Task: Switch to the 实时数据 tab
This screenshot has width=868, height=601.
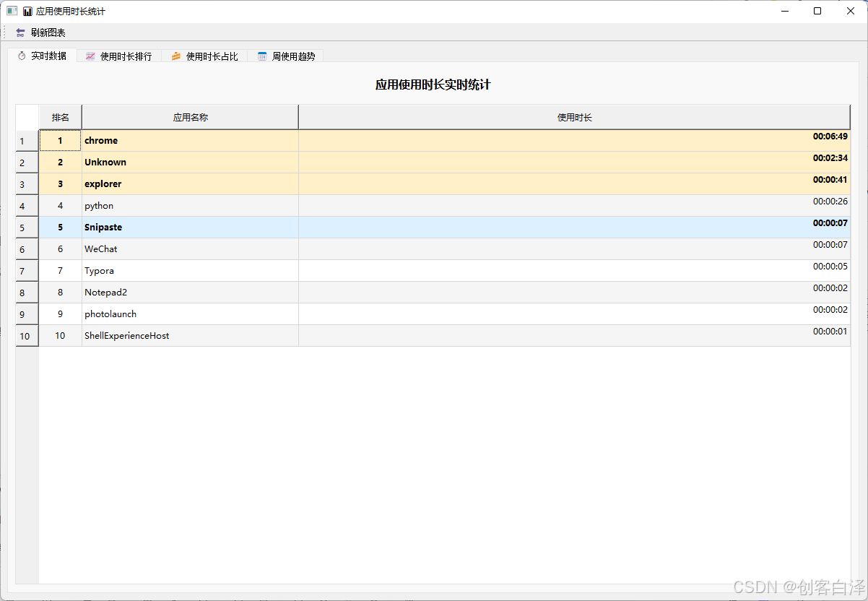Action: pos(42,56)
